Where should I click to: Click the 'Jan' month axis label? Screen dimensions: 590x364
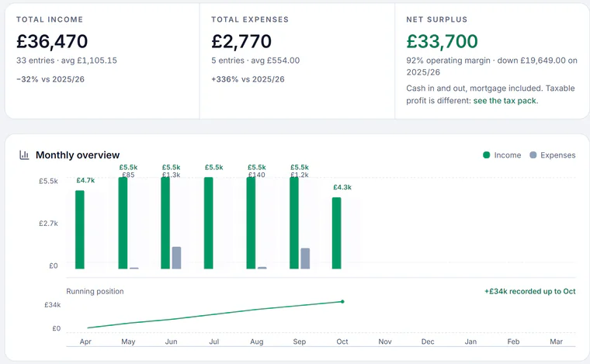(x=470, y=341)
